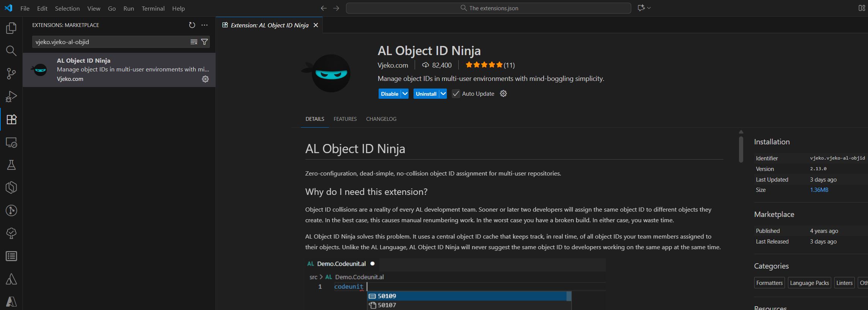Close the AL Object ID Ninja extension tab

point(316,25)
